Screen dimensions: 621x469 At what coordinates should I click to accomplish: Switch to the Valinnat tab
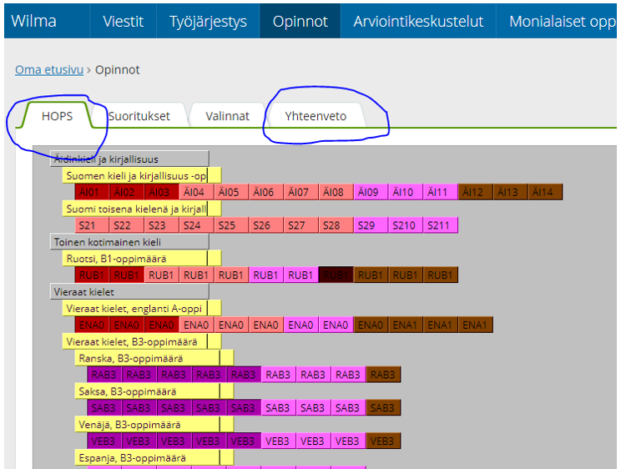pos(227,116)
